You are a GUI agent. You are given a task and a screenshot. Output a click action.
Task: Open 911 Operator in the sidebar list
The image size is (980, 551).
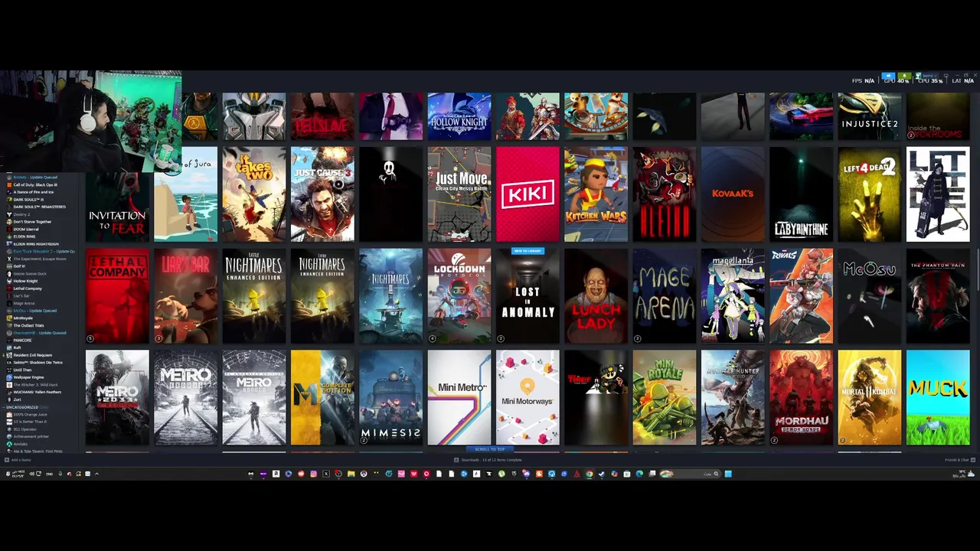click(x=25, y=429)
